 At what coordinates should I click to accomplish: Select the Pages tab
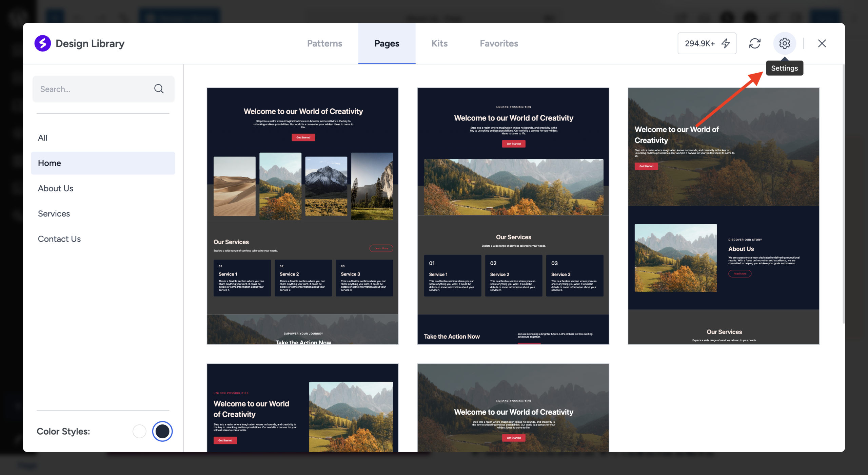point(387,43)
